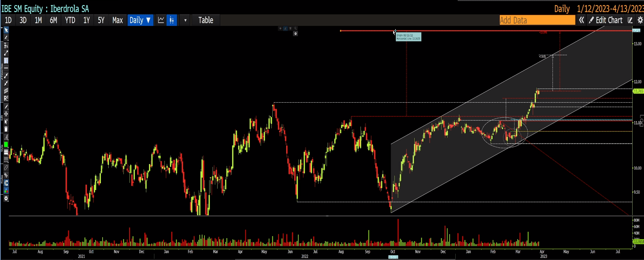
Task: Click the pencil icon in floating mini toolbar
Action: 285,29
